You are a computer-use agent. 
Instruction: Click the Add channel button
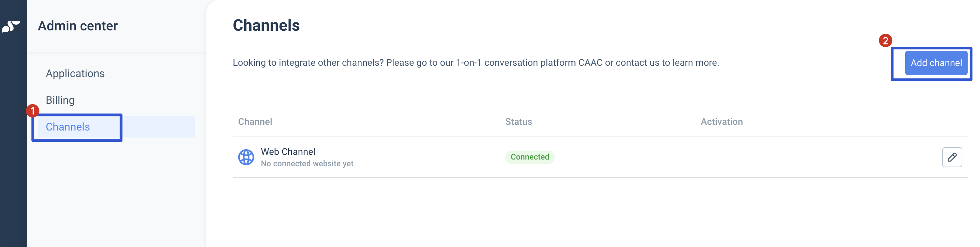coord(936,63)
